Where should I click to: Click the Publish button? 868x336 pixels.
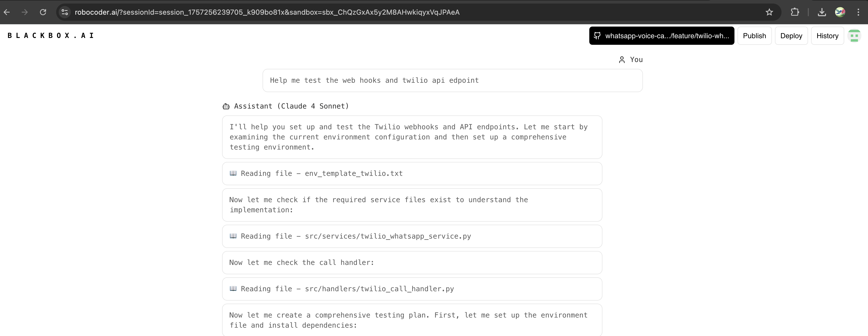754,36
